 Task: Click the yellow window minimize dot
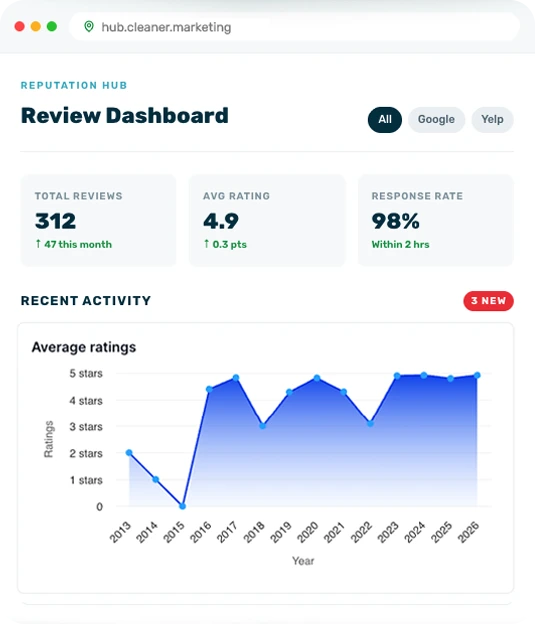point(36,26)
